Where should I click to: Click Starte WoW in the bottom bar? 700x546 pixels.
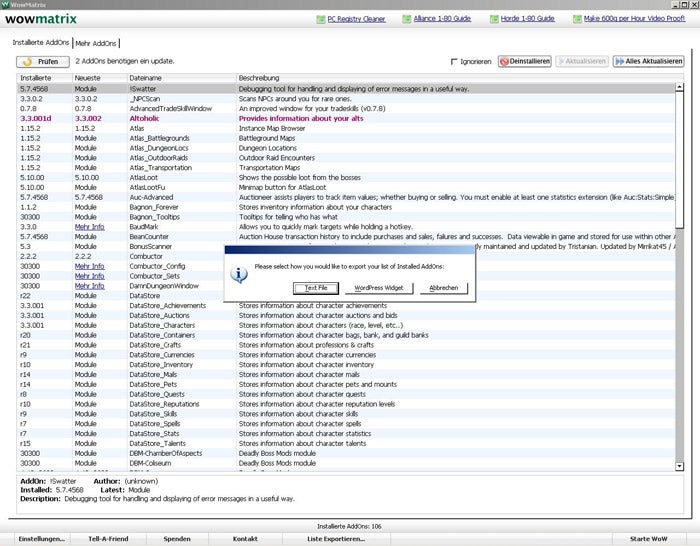(x=647, y=539)
